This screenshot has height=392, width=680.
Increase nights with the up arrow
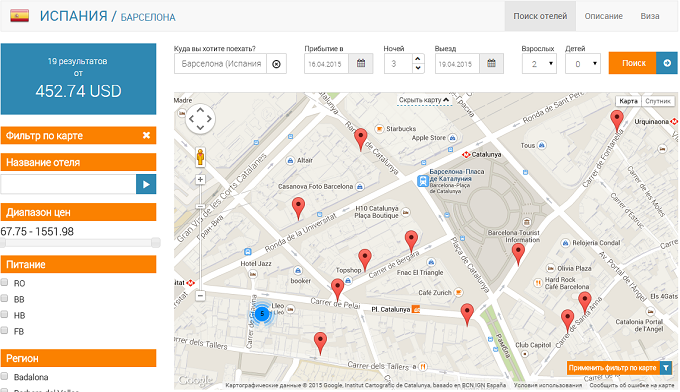click(x=418, y=59)
